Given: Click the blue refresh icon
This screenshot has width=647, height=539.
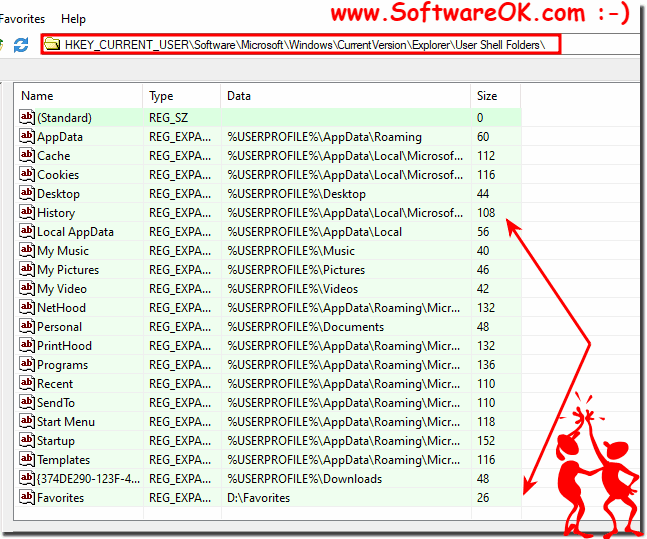Looking at the screenshot, I should (x=21, y=45).
